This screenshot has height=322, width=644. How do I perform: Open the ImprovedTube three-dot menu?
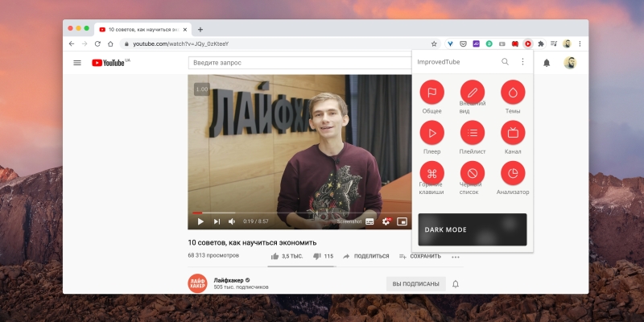(x=522, y=62)
